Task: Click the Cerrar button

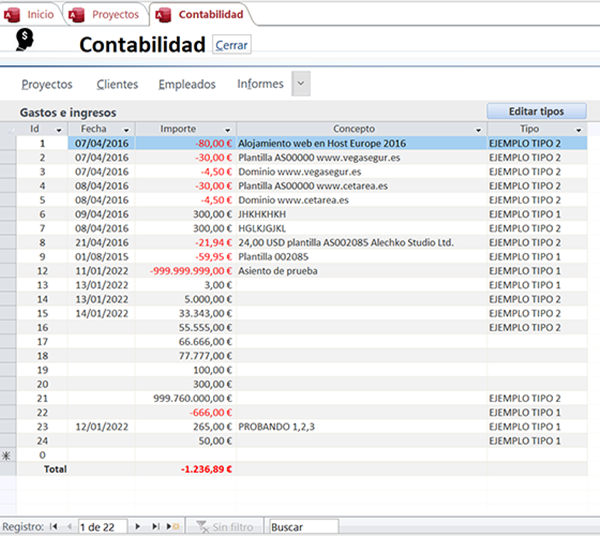Action: (232, 45)
